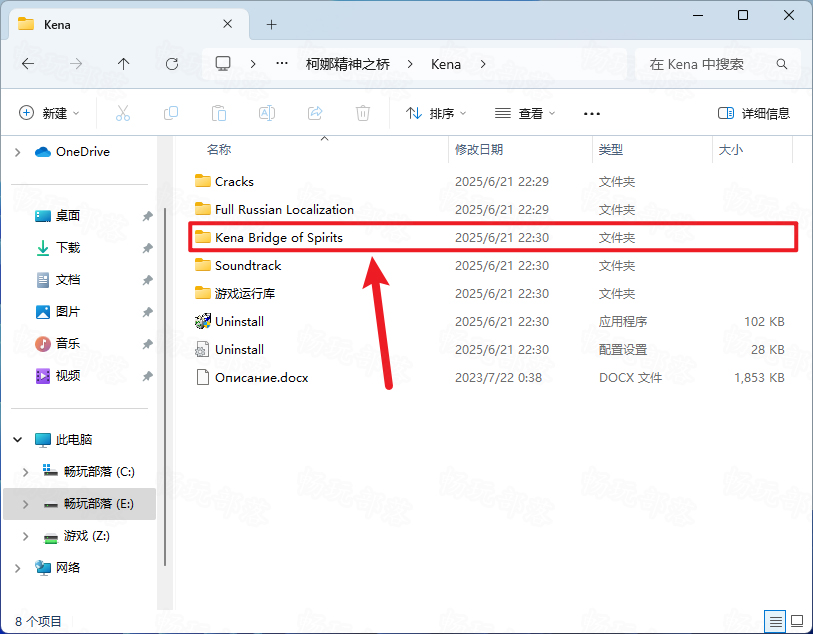Viewport: 813px width, 634px height.
Task: Open OneDrive in sidebar
Action: coord(73,152)
